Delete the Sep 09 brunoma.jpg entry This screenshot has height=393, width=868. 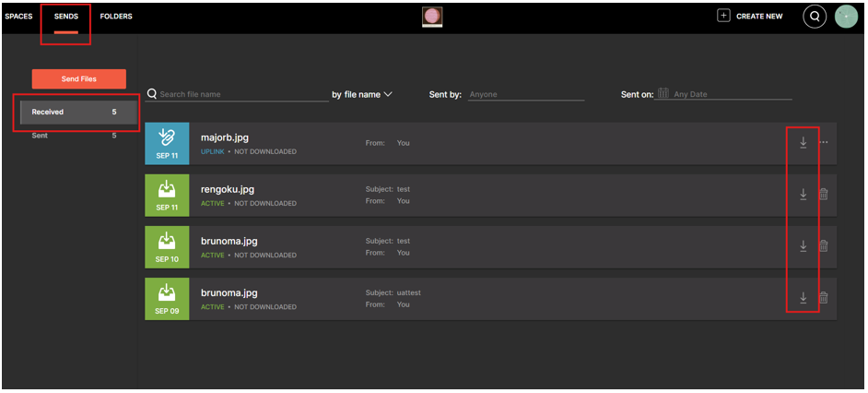coord(824,298)
